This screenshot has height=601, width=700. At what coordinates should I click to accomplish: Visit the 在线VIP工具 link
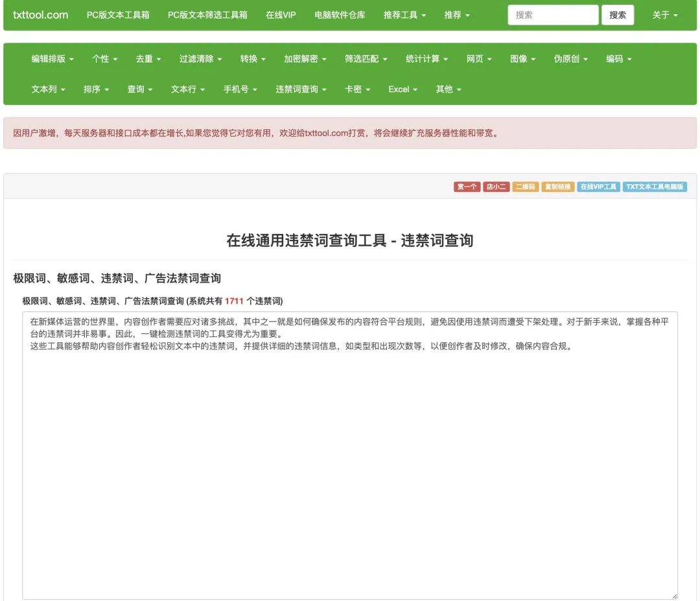[x=598, y=186]
